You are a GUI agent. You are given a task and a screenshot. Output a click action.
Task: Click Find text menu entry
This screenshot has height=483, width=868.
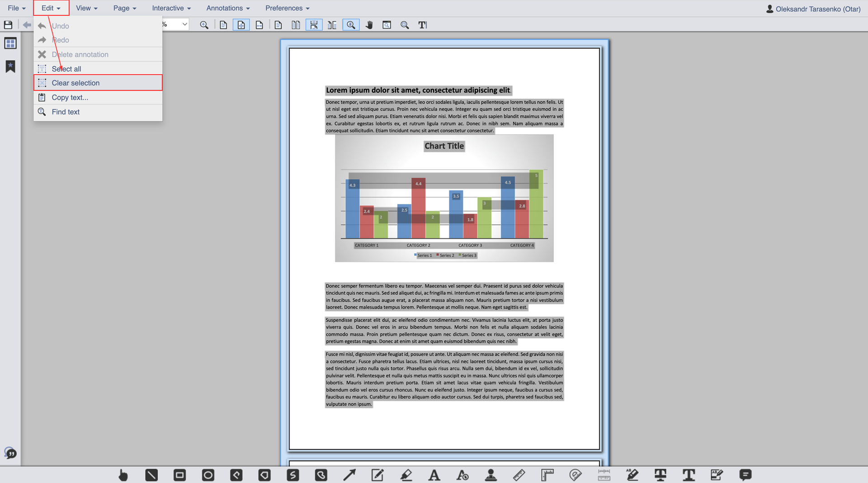click(x=66, y=112)
